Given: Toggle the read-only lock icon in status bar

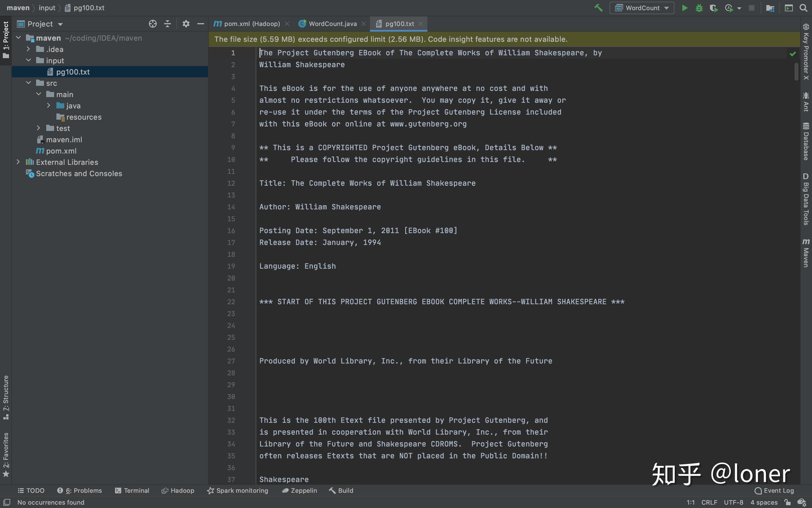Looking at the screenshot, I should tap(787, 502).
